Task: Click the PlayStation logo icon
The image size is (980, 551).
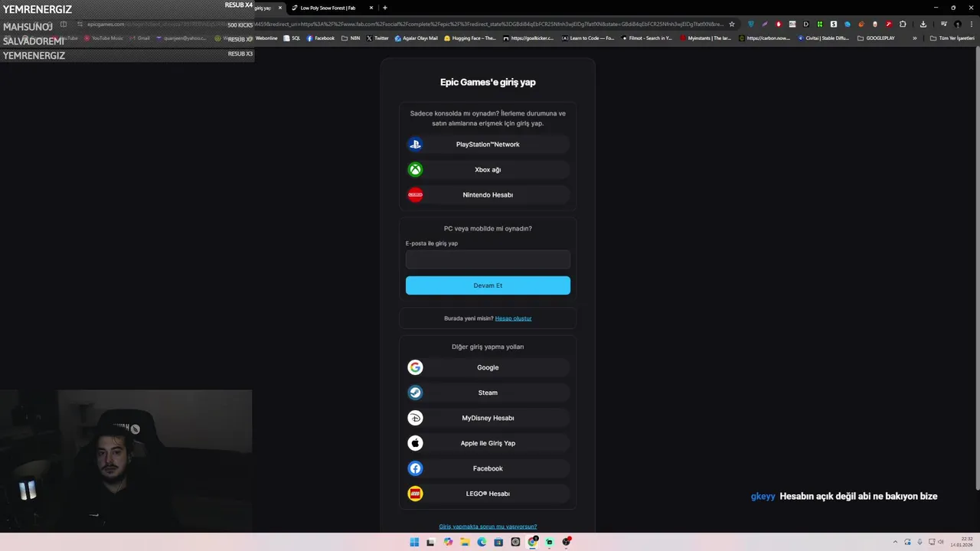Action: [415, 144]
